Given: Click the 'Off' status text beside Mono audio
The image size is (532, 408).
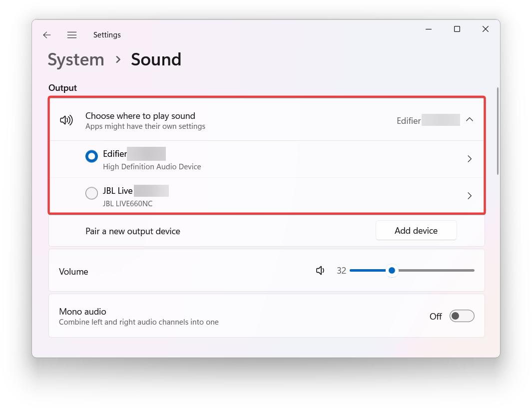Looking at the screenshot, I should (436, 317).
